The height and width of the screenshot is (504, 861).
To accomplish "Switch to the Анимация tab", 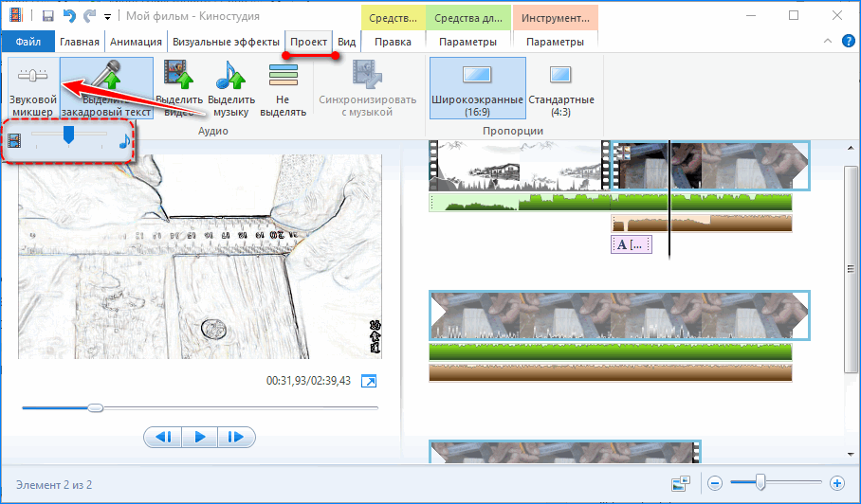I will (x=136, y=42).
